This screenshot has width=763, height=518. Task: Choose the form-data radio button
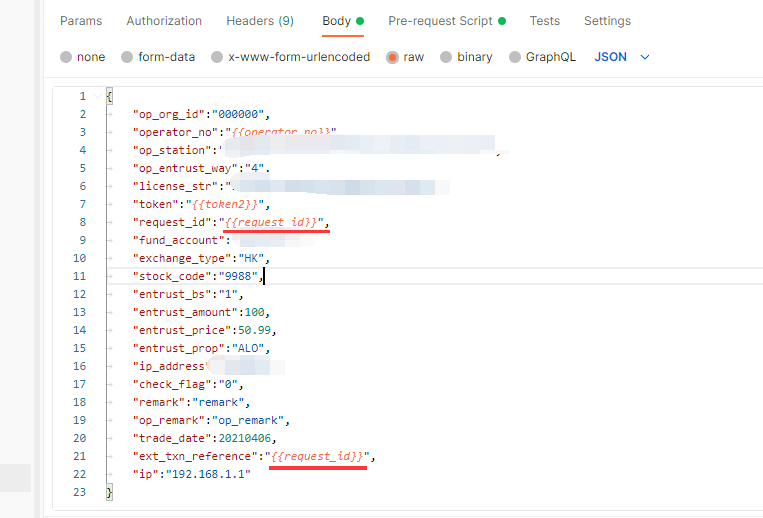[127, 57]
